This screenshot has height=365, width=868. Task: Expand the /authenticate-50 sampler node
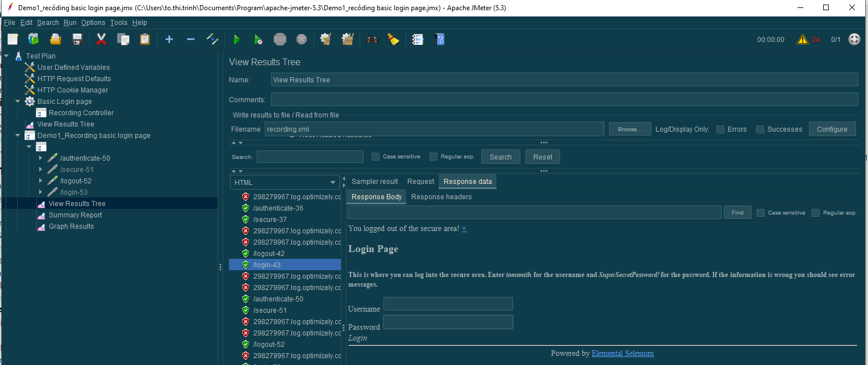coord(40,158)
